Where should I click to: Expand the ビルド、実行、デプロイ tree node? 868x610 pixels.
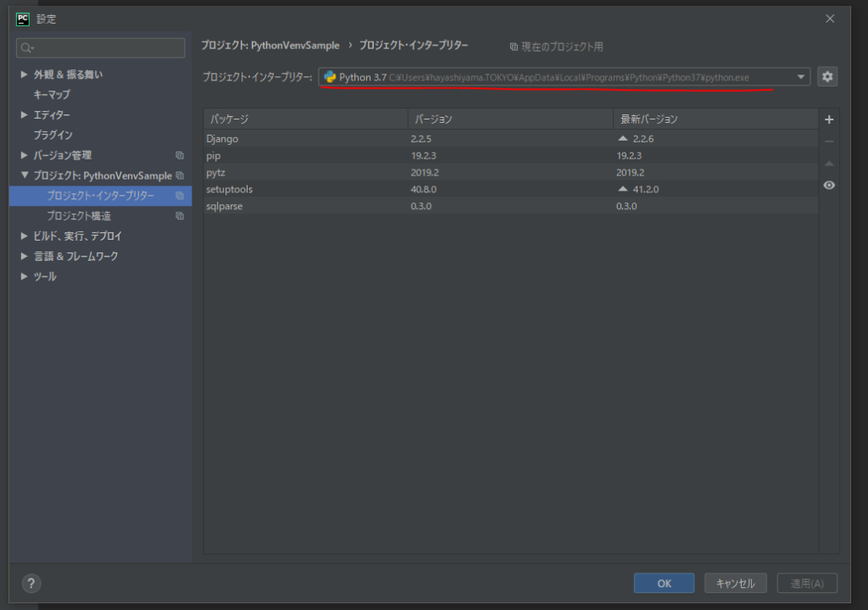pyautogui.click(x=24, y=236)
